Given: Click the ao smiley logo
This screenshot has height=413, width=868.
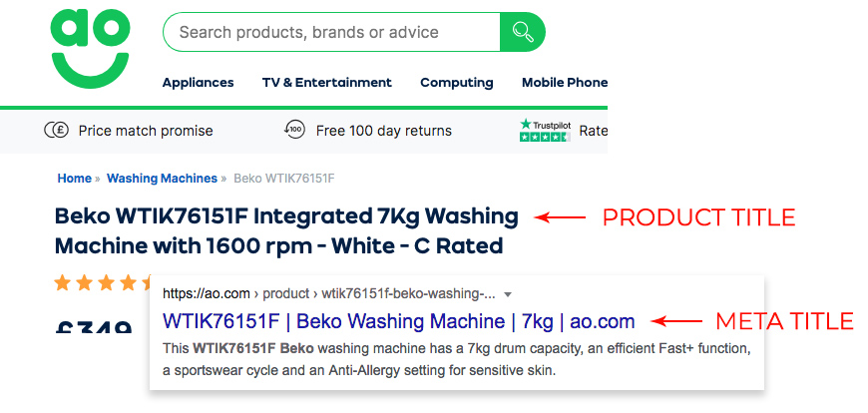Looking at the screenshot, I should (90, 49).
